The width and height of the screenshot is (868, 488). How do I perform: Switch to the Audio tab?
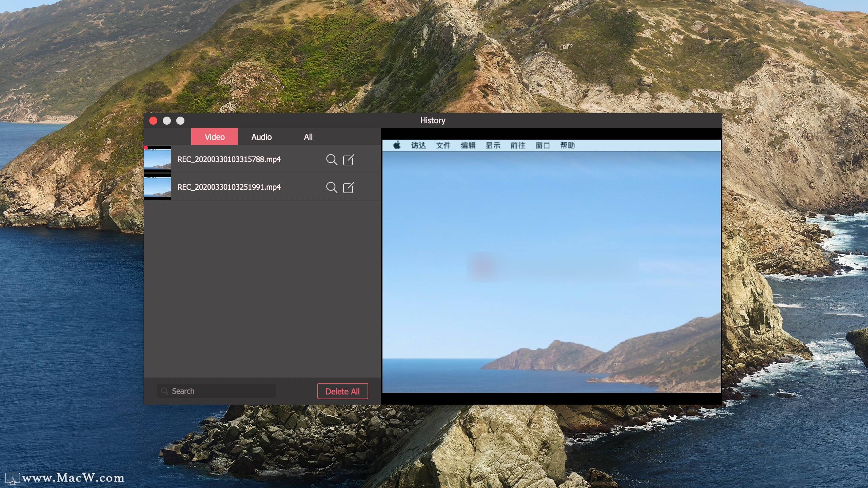(x=261, y=137)
